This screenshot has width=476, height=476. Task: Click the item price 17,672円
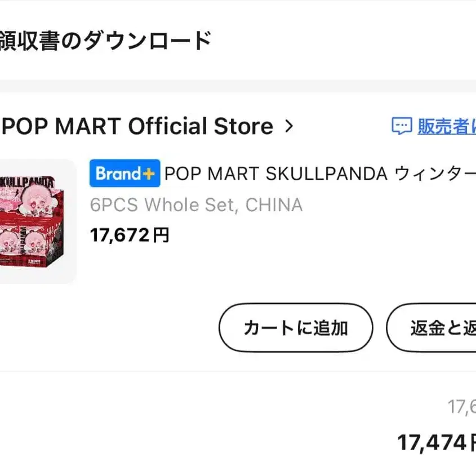point(130,235)
